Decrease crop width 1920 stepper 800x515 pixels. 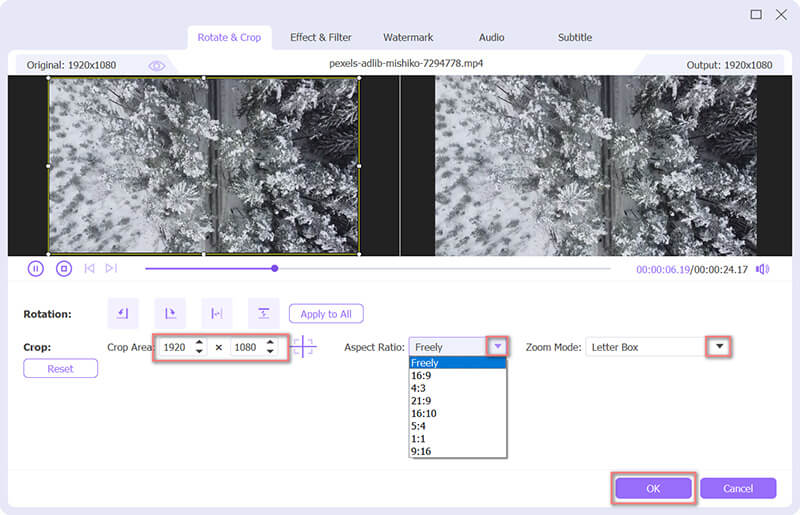[199, 352]
